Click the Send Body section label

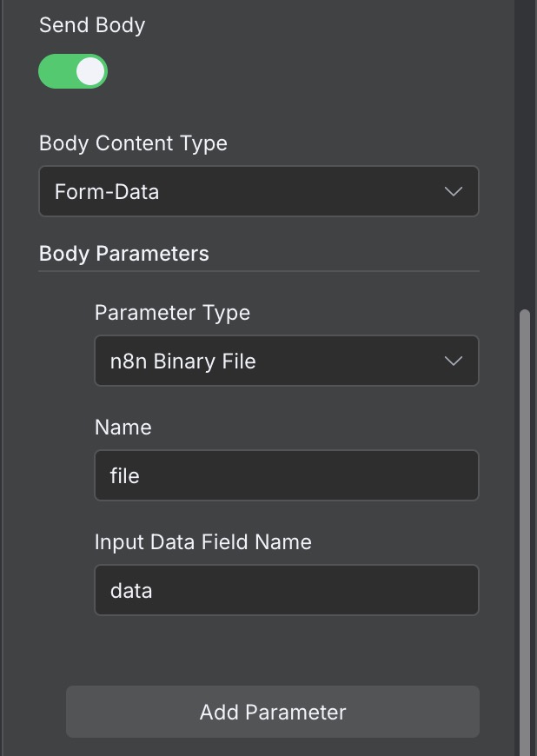[92, 25]
